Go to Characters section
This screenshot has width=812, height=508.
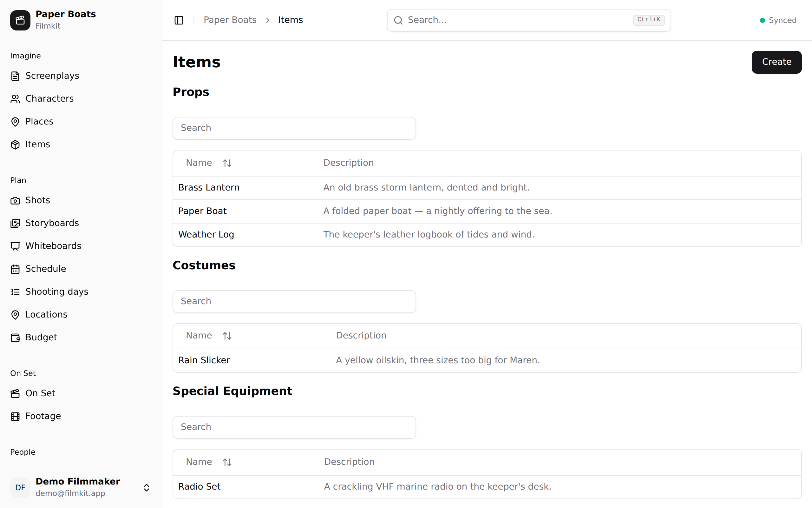click(81, 99)
